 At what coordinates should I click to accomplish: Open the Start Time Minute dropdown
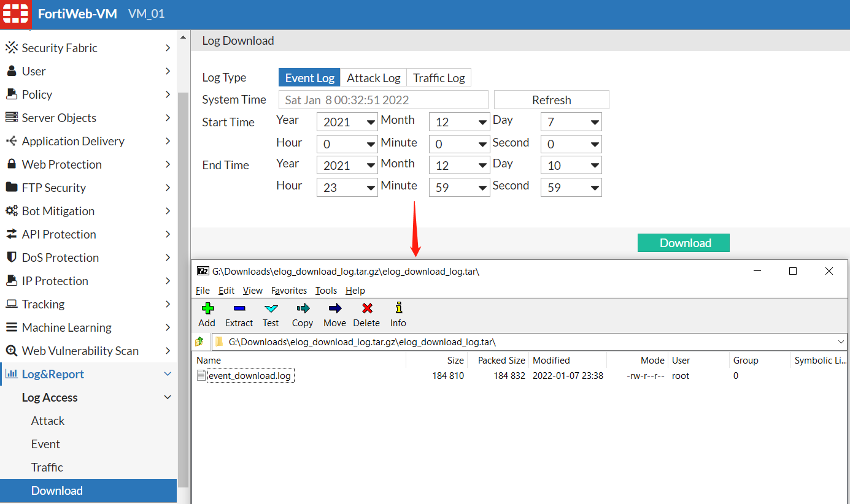pos(459,144)
